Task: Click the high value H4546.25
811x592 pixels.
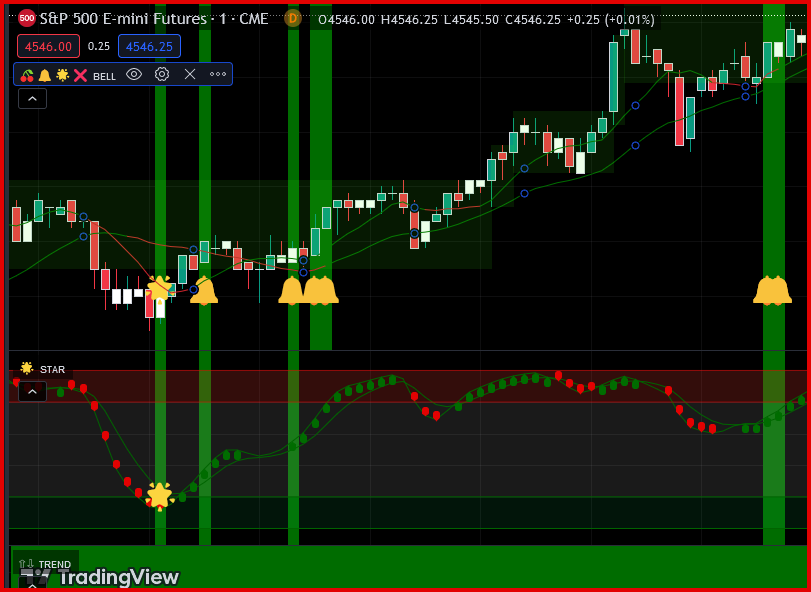Action: coord(409,20)
